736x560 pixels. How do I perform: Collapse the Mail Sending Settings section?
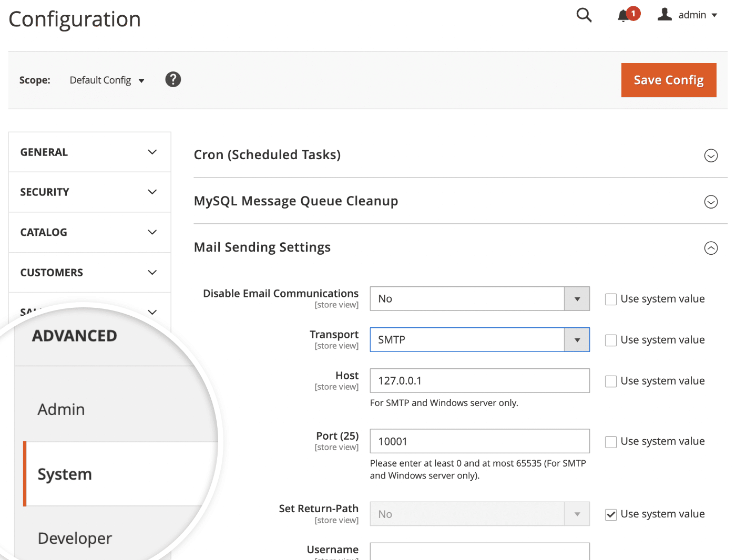[x=455, y=247]
